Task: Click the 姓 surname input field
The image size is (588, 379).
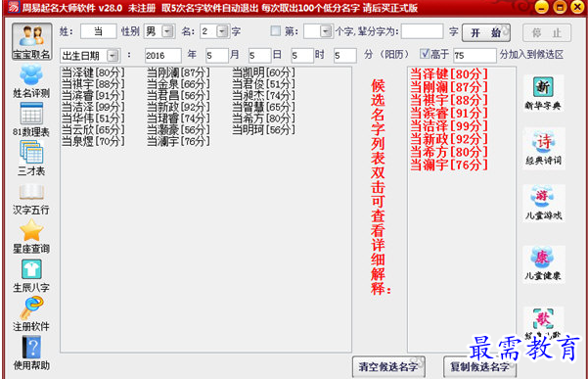Action: click(98, 31)
